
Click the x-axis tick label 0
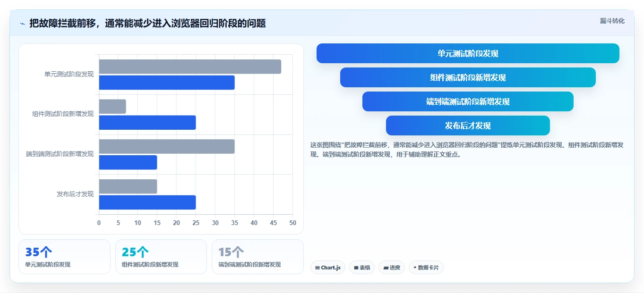99,223
